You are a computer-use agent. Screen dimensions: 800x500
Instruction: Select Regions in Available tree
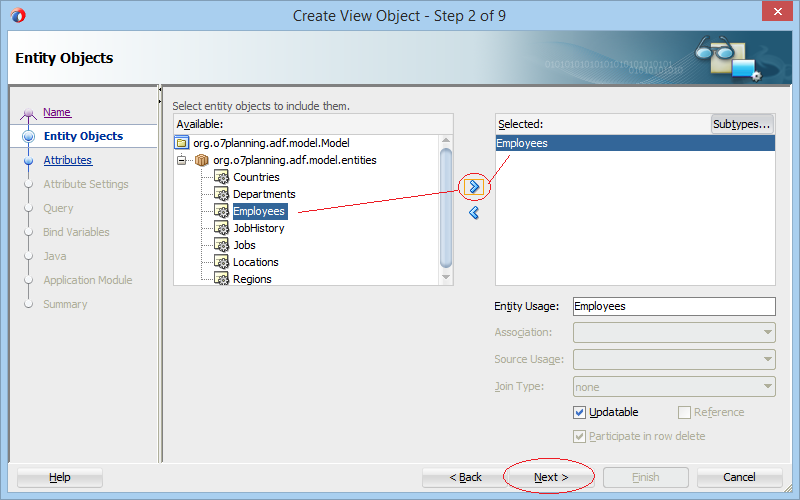click(252, 279)
